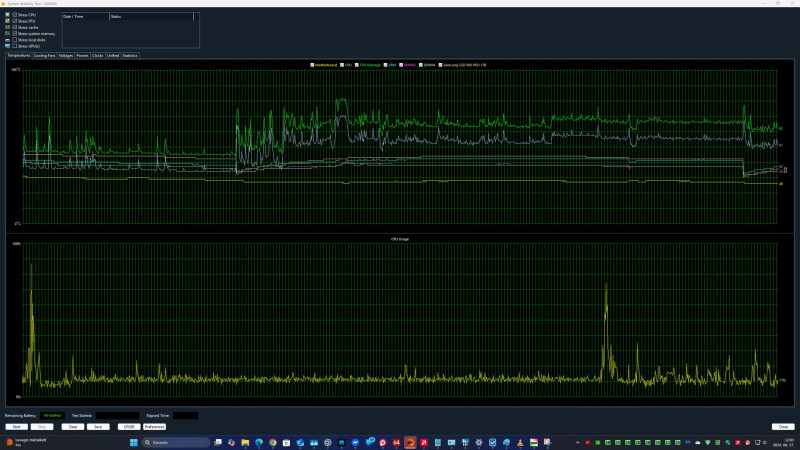The height and width of the screenshot is (450, 800).
Task: Open Microsoft Copilot from taskbar
Action: coord(232,442)
